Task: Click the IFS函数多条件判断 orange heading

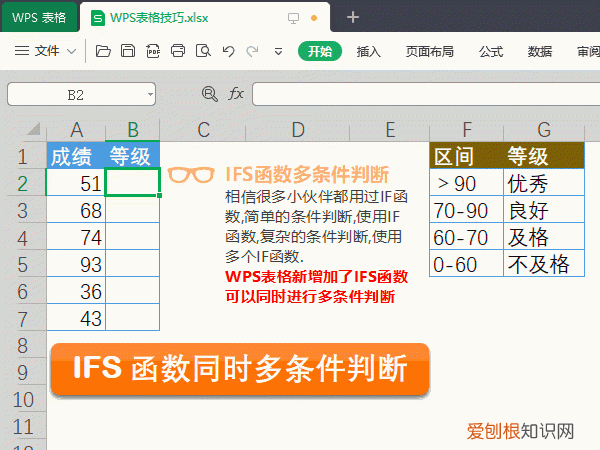Action: pos(307,174)
